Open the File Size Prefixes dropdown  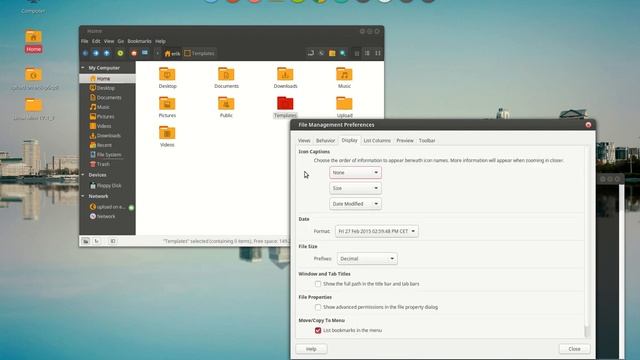pos(367,258)
